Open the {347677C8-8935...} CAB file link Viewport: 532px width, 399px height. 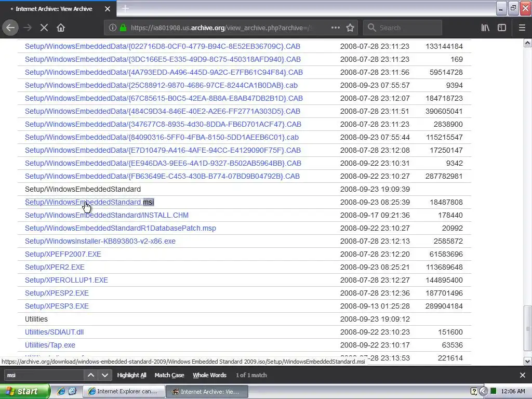163,124
